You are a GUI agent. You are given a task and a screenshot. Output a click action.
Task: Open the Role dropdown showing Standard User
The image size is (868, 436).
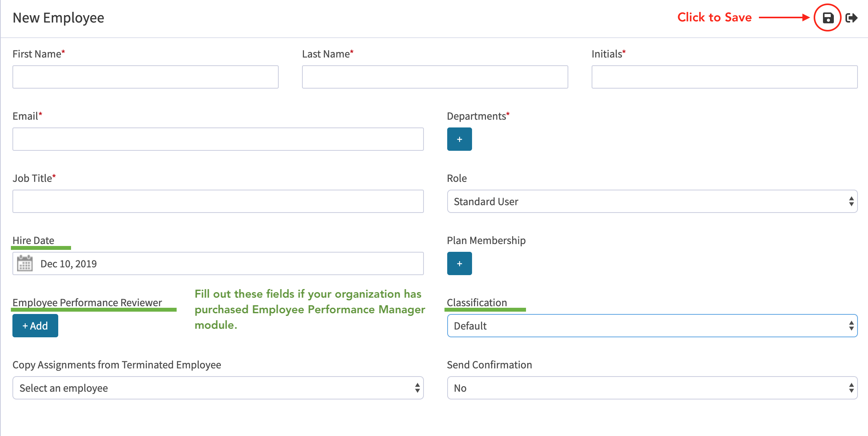[652, 201]
